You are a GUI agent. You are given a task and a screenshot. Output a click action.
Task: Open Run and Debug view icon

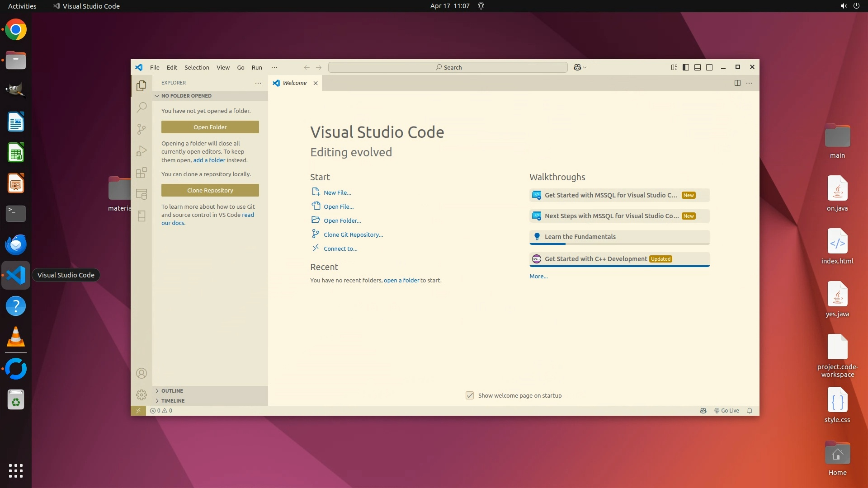point(142,151)
